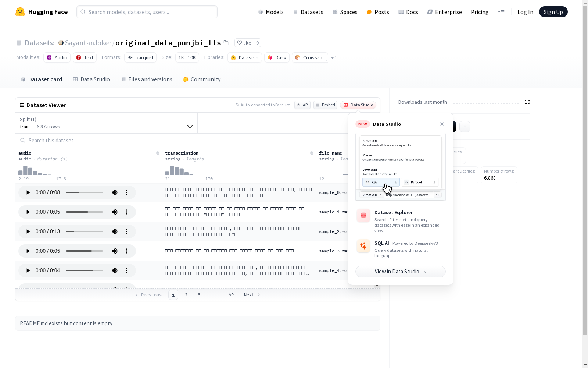Go to Datasets in top navigation
The height and width of the screenshot is (368, 588).
(308, 12)
